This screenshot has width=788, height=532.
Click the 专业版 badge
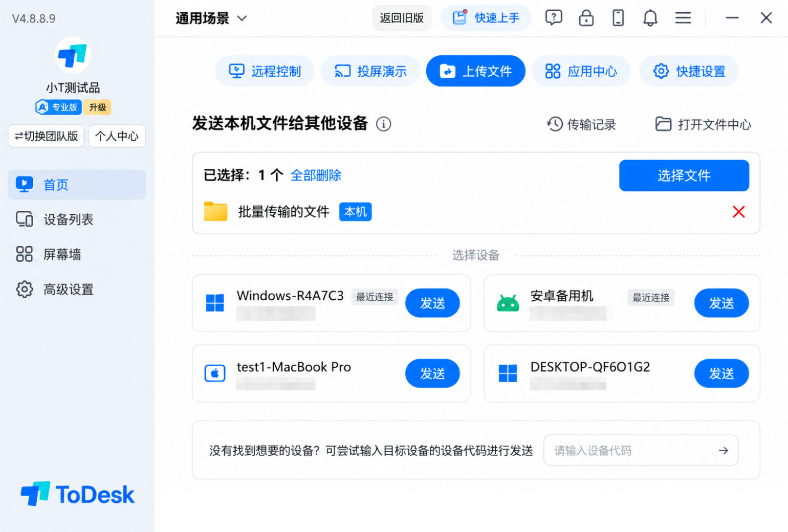[58, 107]
